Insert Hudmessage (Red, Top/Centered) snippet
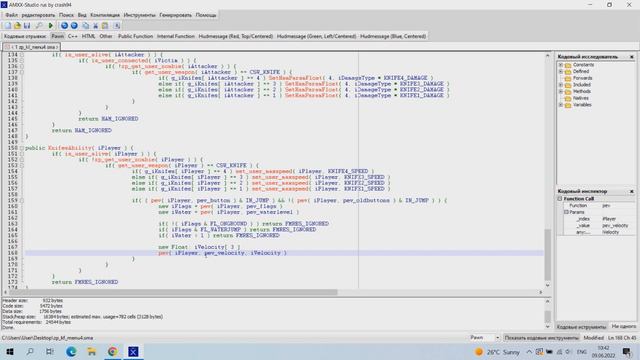This screenshot has width=640, height=360. pos(236,36)
